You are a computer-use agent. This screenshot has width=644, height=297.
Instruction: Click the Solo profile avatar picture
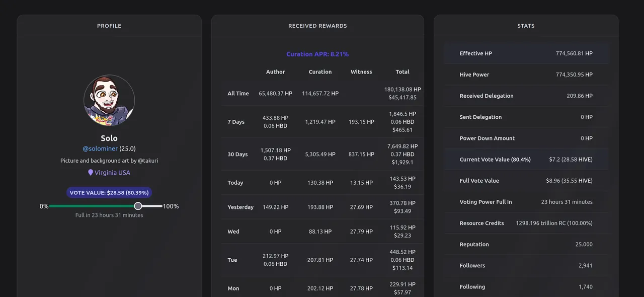(x=109, y=100)
